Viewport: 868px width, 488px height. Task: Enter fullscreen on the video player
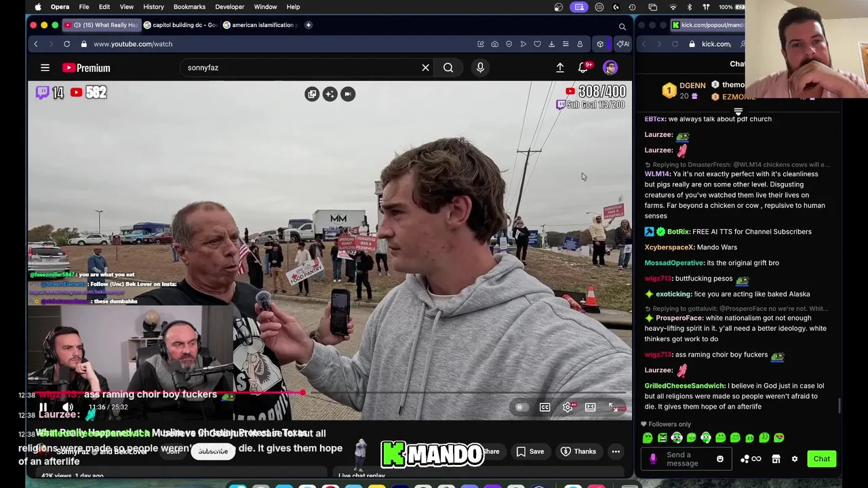pyautogui.click(x=613, y=407)
